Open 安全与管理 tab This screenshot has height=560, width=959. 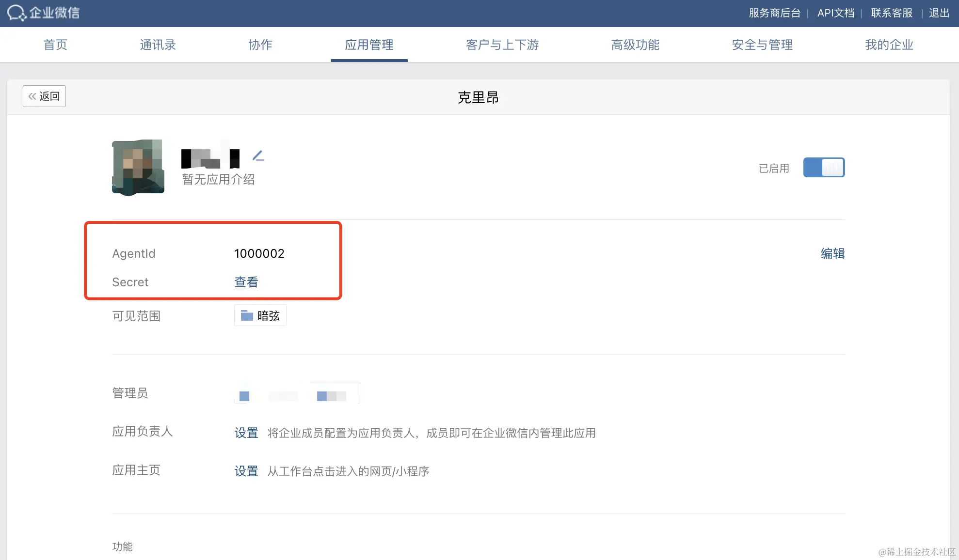point(762,45)
